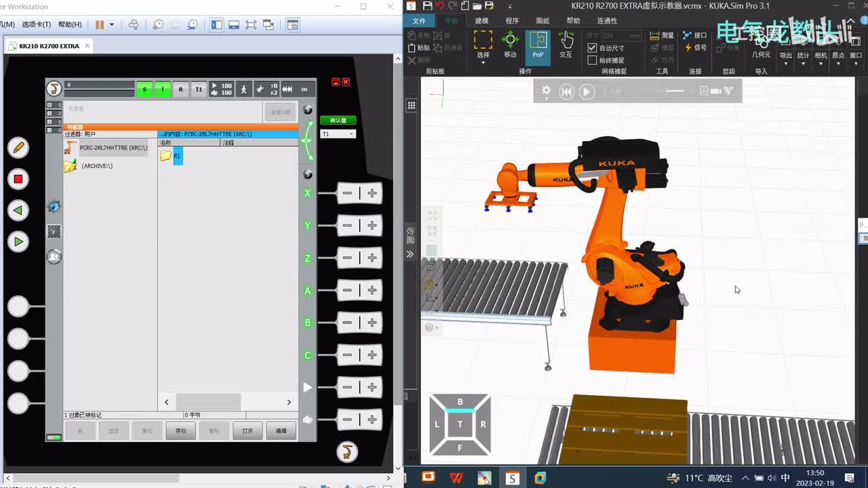Switch to the 连通性 connectivity tab
Screen dimensions: 868x488
point(607,21)
